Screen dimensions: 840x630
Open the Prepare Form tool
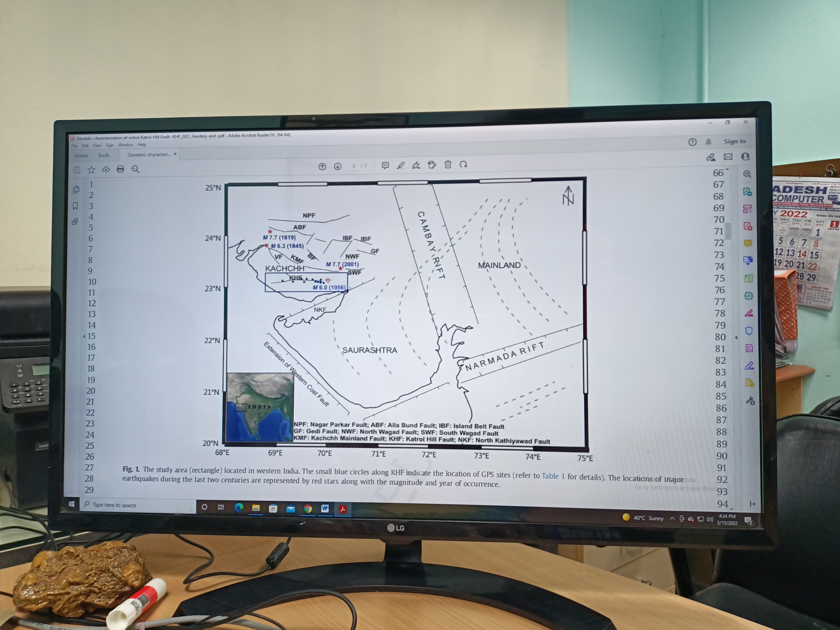(749, 348)
